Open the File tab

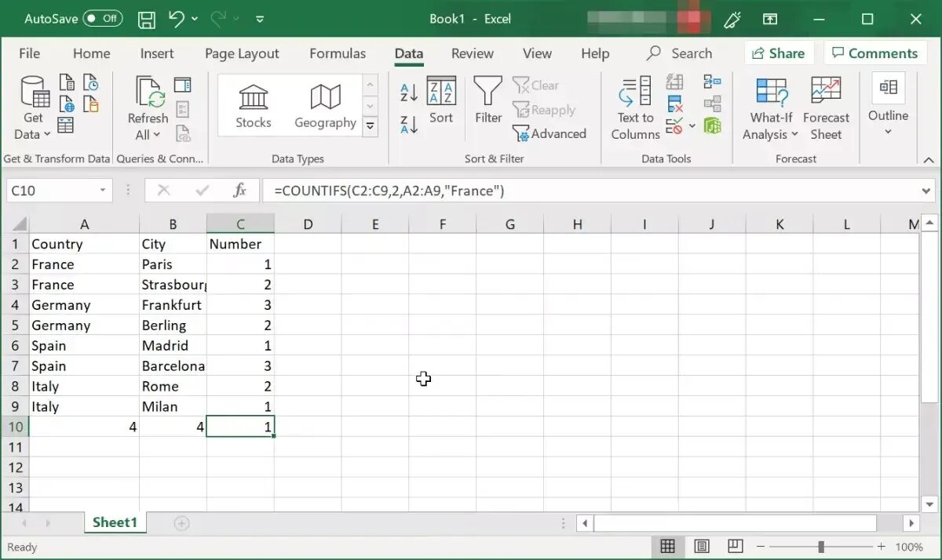30,53
